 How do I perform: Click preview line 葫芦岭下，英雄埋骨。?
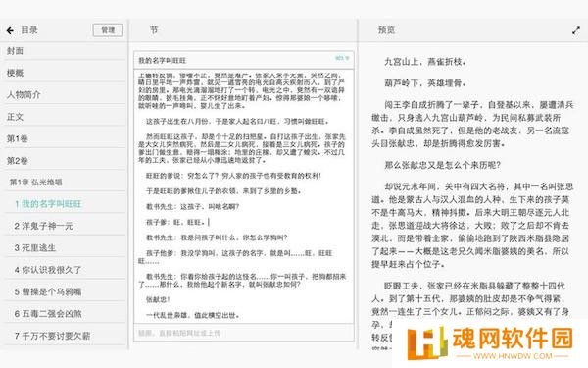point(425,83)
